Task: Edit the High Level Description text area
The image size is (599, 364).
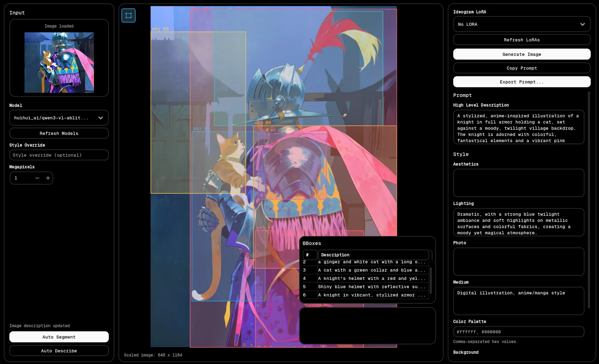Action: (x=519, y=127)
